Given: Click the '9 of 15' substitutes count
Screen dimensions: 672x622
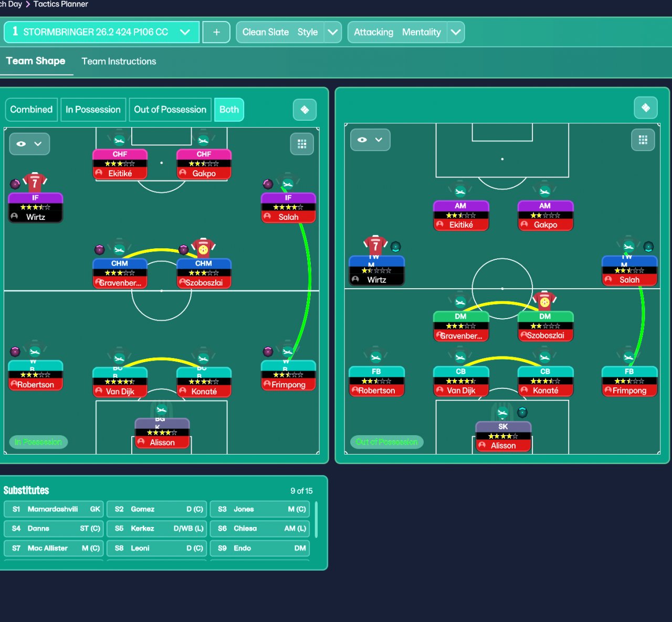Looking at the screenshot, I should 301,491.
